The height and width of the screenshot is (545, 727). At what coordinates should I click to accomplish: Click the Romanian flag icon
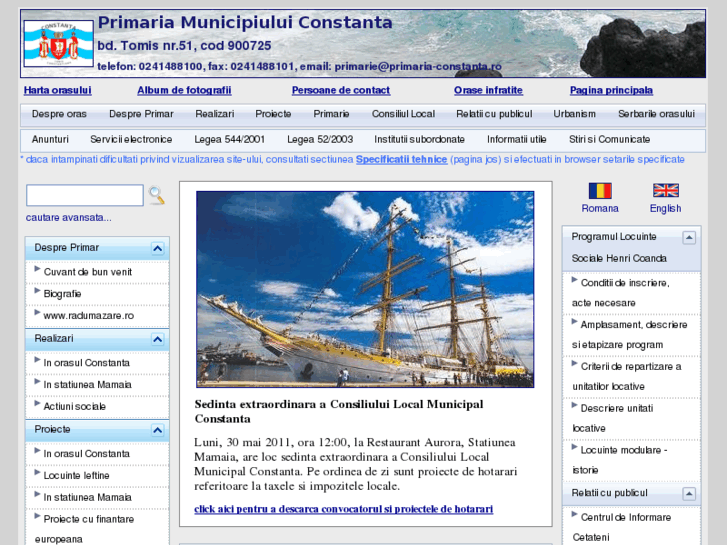click(x=600, y=191)
